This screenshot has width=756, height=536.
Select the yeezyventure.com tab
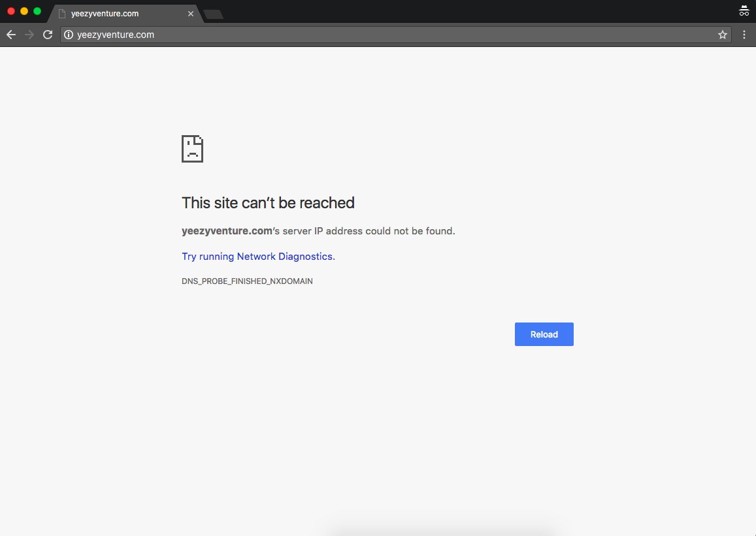coord(125,14)
